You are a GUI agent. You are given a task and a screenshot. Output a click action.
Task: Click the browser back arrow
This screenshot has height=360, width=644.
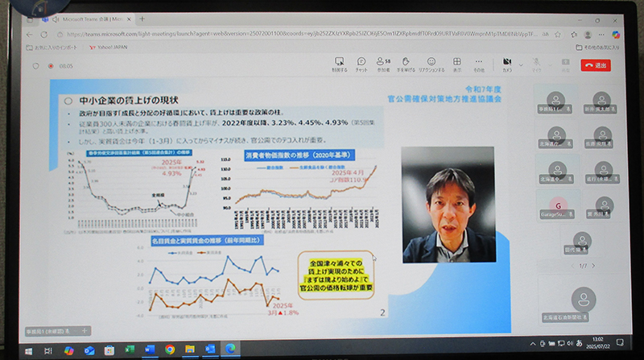tap(29, 35)
